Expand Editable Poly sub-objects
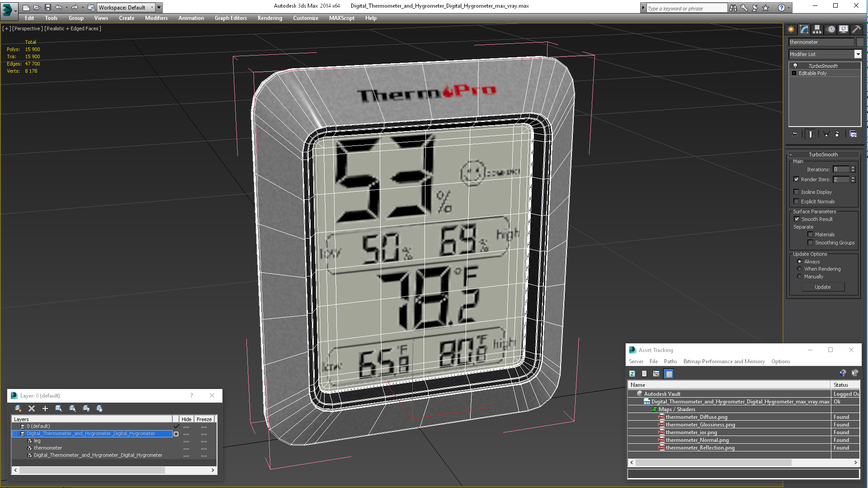Screen dimensions: 868x488 tap(794, 73)
